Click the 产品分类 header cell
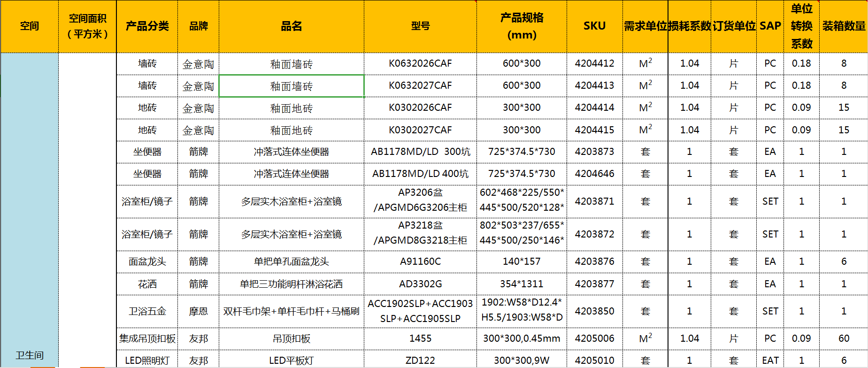The image size is (868, 368). (147, 26)
